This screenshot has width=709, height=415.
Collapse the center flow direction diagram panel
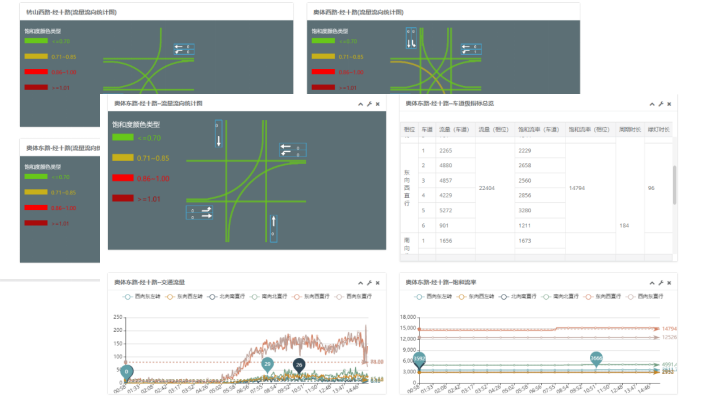tap(360, 104)
